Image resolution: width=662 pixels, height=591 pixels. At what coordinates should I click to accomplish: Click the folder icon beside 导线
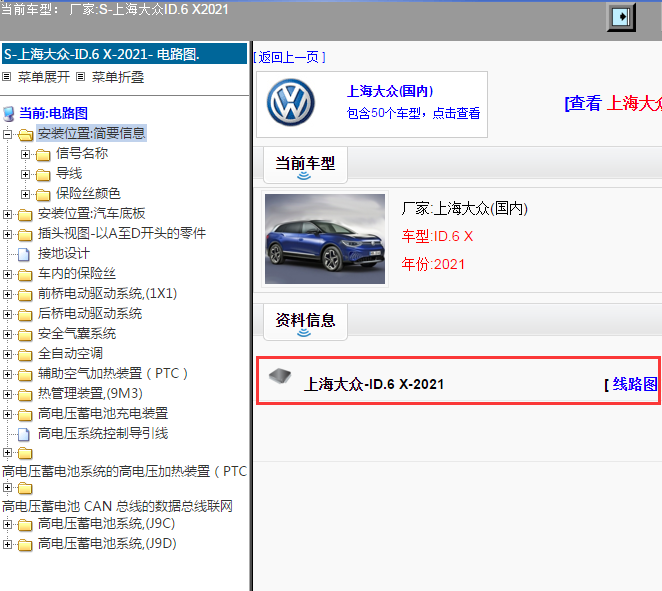(43, 175)
